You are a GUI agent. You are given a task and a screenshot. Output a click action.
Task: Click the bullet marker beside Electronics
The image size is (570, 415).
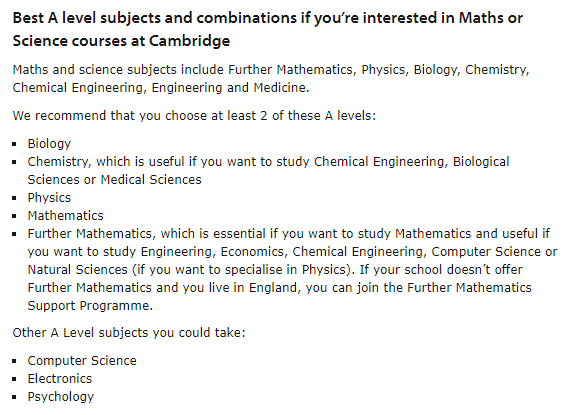click(15, 379)
